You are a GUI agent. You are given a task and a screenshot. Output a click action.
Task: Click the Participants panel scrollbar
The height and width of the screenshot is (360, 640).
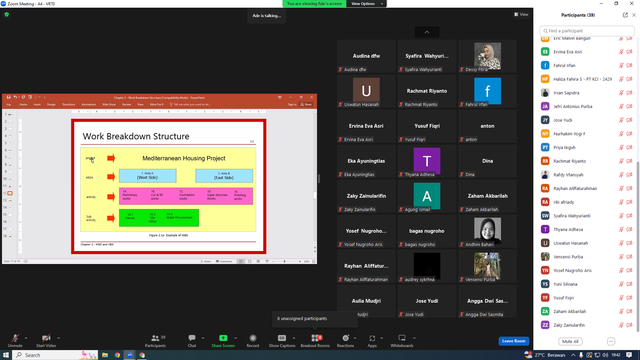(x=638, y=246)
